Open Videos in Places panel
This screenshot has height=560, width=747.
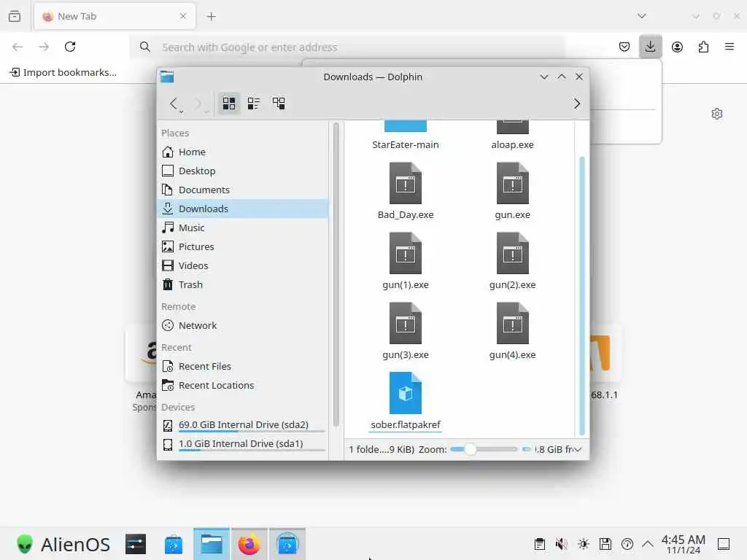click(x=243, y=265)
